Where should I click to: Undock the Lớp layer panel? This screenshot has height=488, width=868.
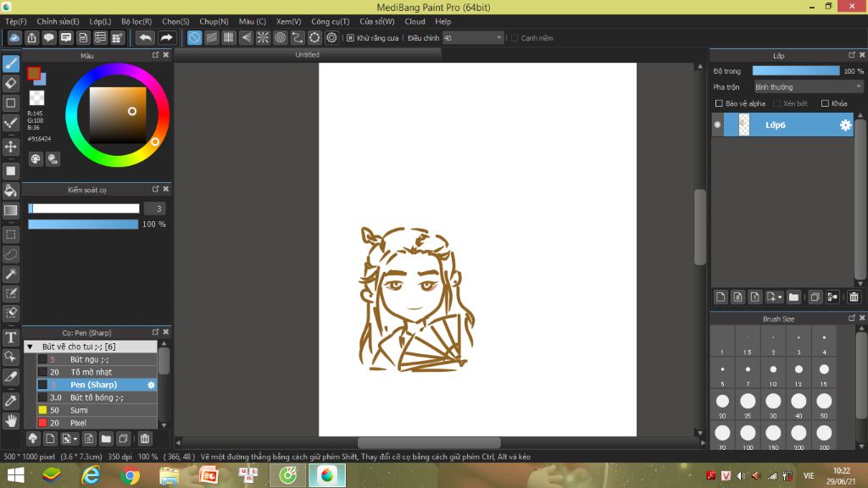851,55
